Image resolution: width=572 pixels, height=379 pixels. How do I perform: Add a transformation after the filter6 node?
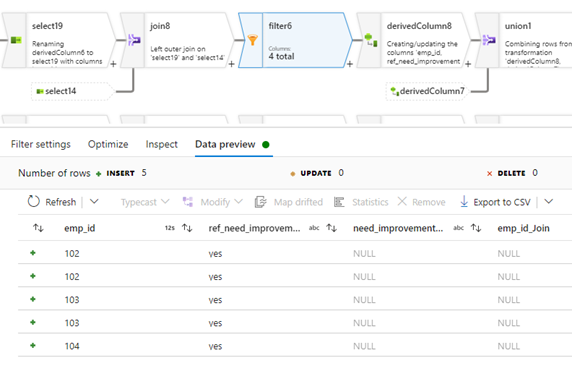pyautogui.click(x=350, y=64)
